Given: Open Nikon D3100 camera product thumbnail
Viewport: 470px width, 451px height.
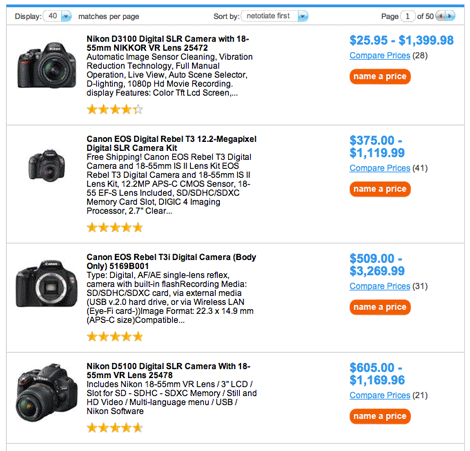Looking at the screenshot, I should pyautogui.click(x=47, y=65).
